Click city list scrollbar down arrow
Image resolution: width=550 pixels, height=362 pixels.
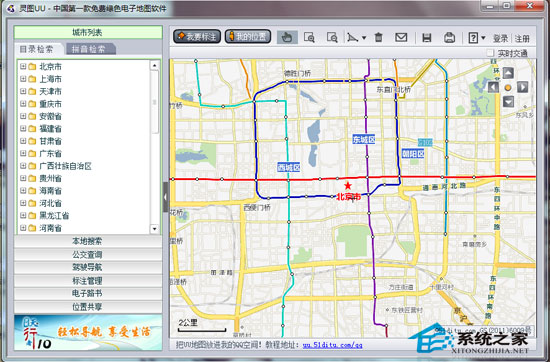(x=154, y=229)
